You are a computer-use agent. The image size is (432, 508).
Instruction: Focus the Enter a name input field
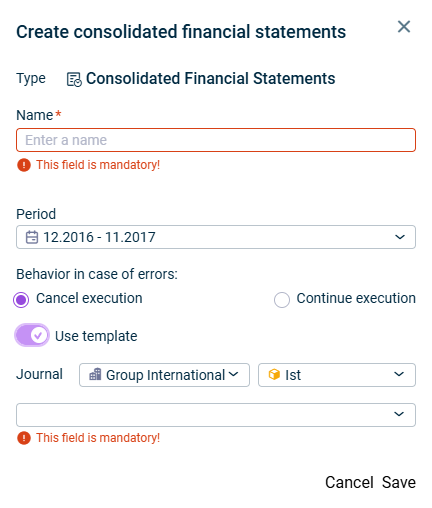point(216,140)
